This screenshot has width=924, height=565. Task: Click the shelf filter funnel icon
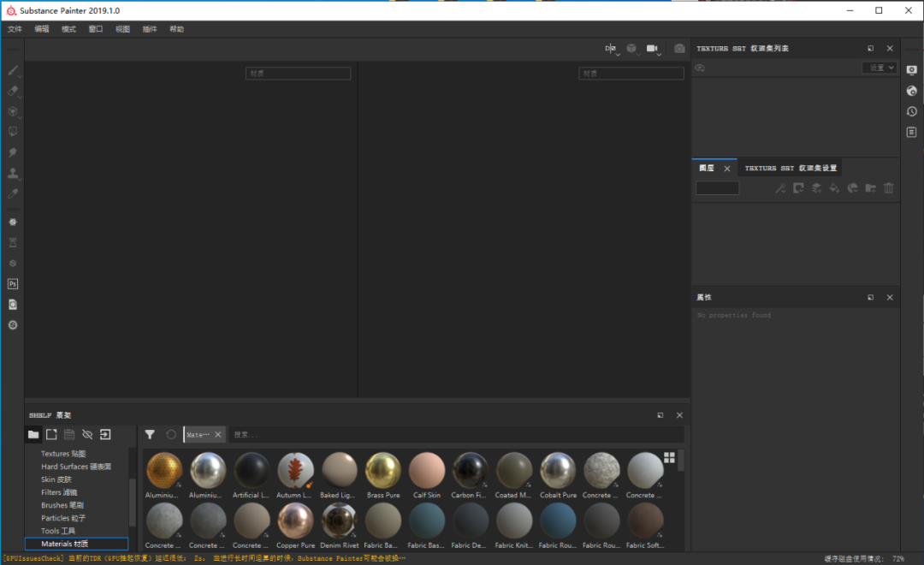pyautogui.click(x=150, y=435)
